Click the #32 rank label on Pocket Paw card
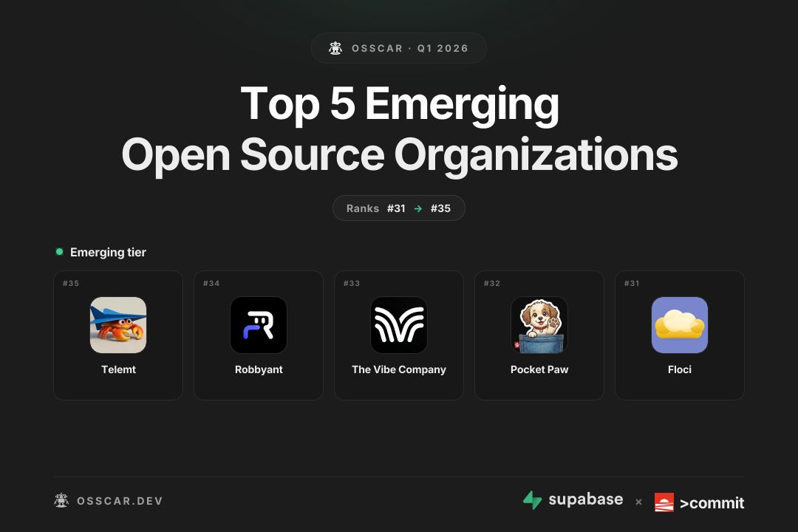The width and height of the screenshot is (798, 532). click(492, 283)
